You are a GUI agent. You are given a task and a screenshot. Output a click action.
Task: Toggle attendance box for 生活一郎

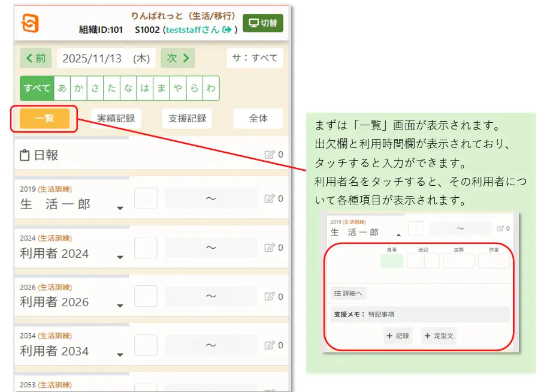point(146,198)
